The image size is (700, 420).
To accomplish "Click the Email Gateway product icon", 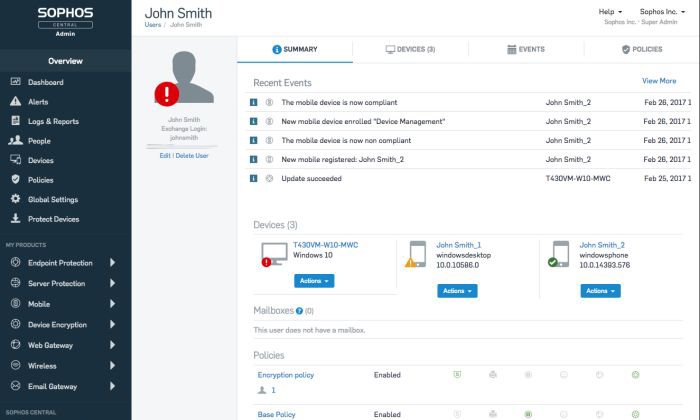I will pos(16,386).
